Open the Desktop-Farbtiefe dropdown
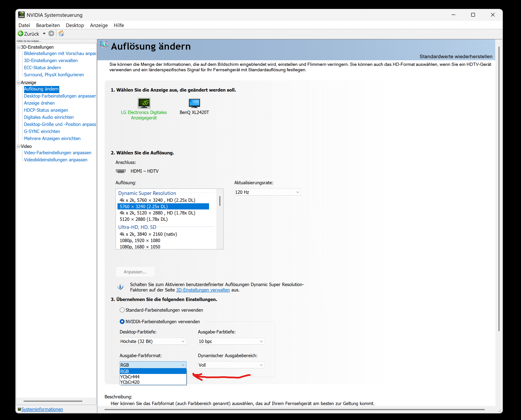The height and width of the screenshot is (420, 521). point(153,341)
